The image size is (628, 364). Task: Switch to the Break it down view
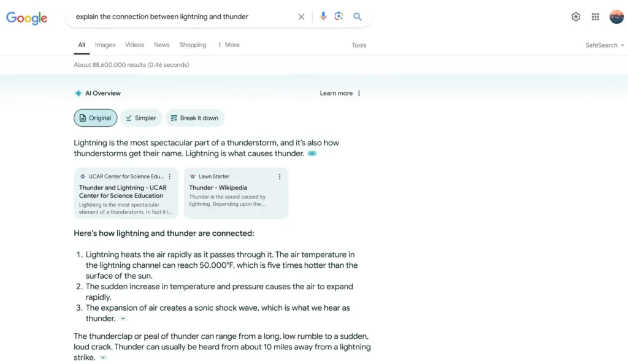pyautogui.click(x=194, y=118)
